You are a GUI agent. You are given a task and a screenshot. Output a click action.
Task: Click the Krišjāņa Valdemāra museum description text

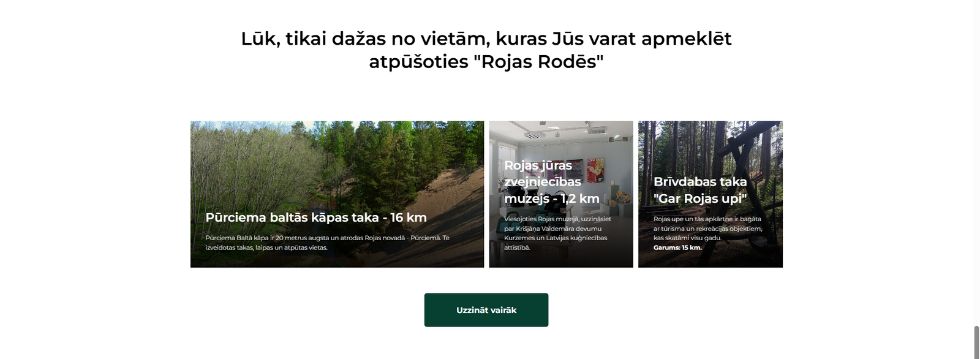[557, 233]
